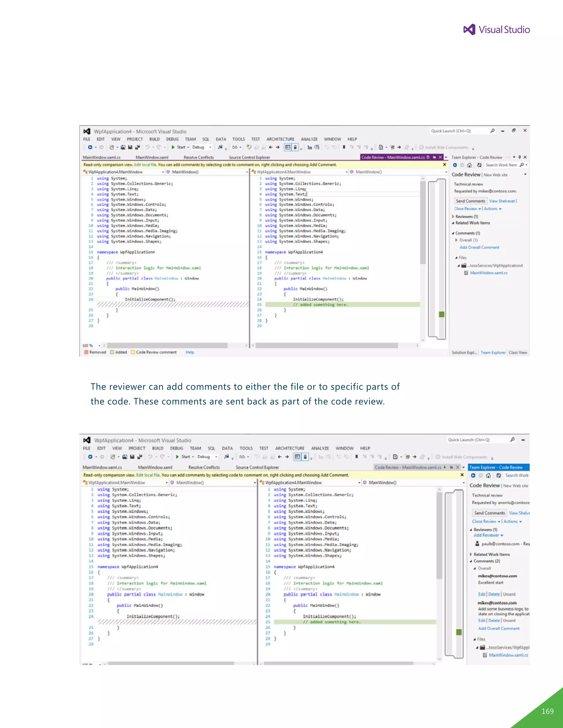Toggle side-by-side compare mode button in upper toolbar

(x=288, y=147)
